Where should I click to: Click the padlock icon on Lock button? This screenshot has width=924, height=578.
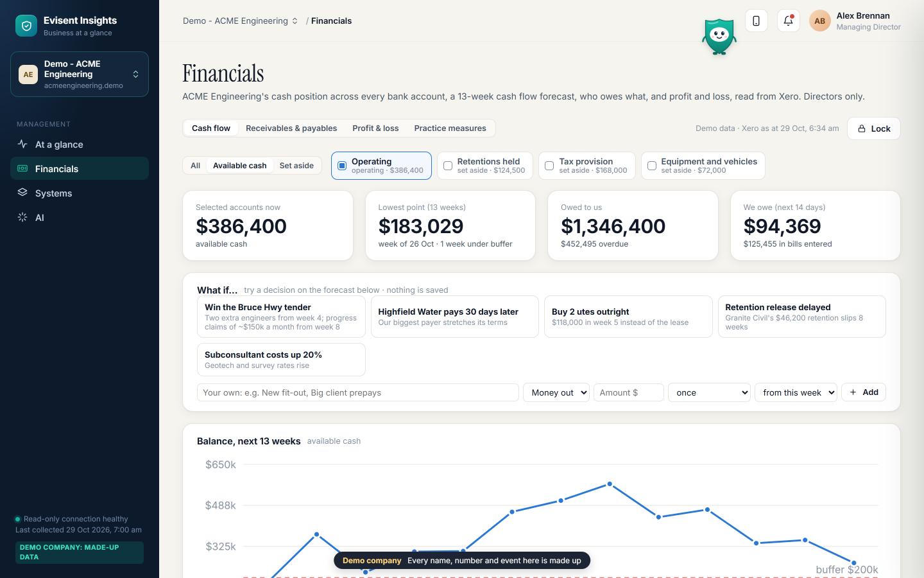(x=862, y=128)
